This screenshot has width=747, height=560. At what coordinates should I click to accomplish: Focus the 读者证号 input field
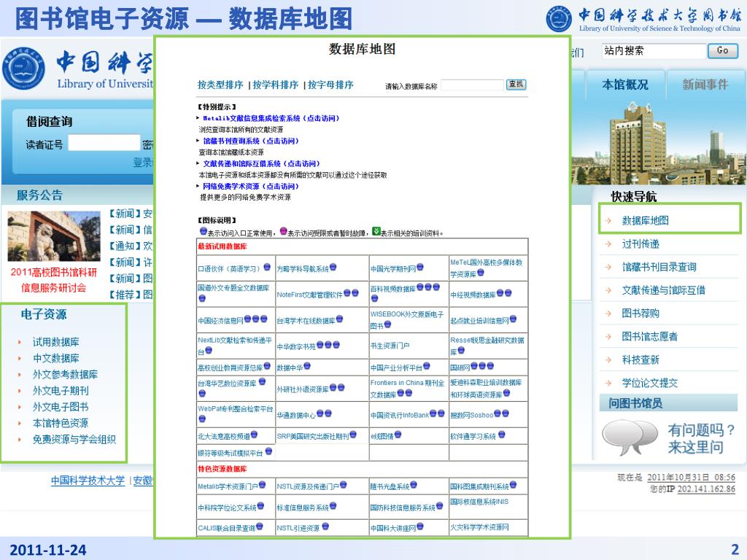coord(104,143)
